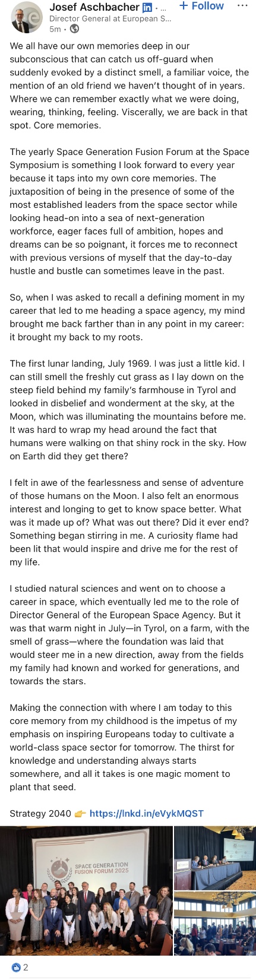The width and height of the screenshot is (256, 980).
Task: Follow Josef Aschbacher
Action: (x=201, y=6)
